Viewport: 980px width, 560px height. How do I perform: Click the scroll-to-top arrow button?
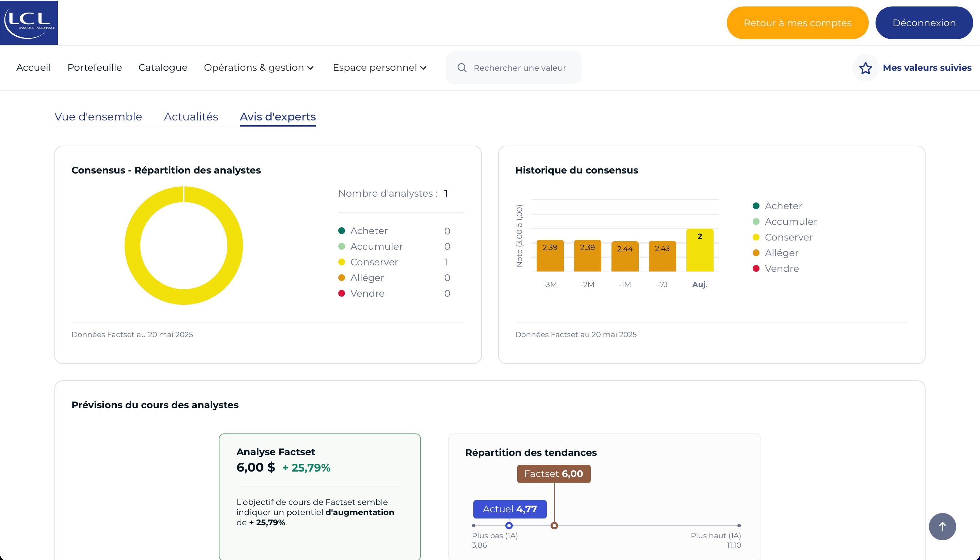[942, 526]
